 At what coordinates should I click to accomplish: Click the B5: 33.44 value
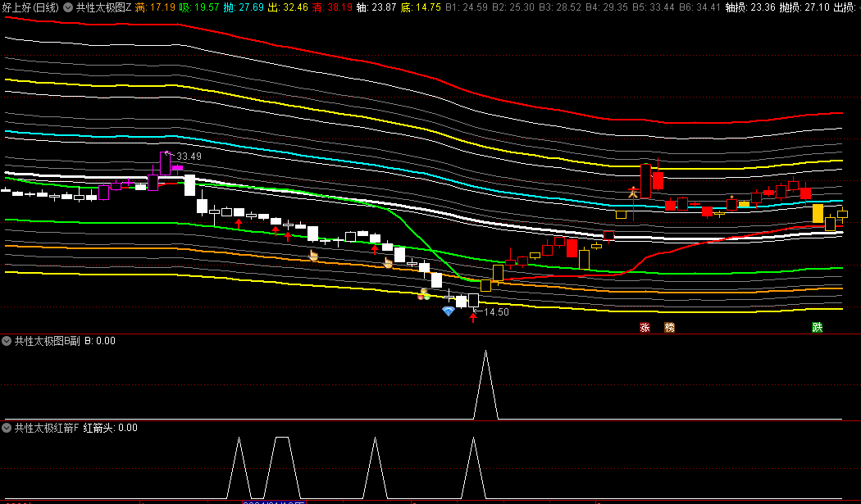click(x=654, y=7)
